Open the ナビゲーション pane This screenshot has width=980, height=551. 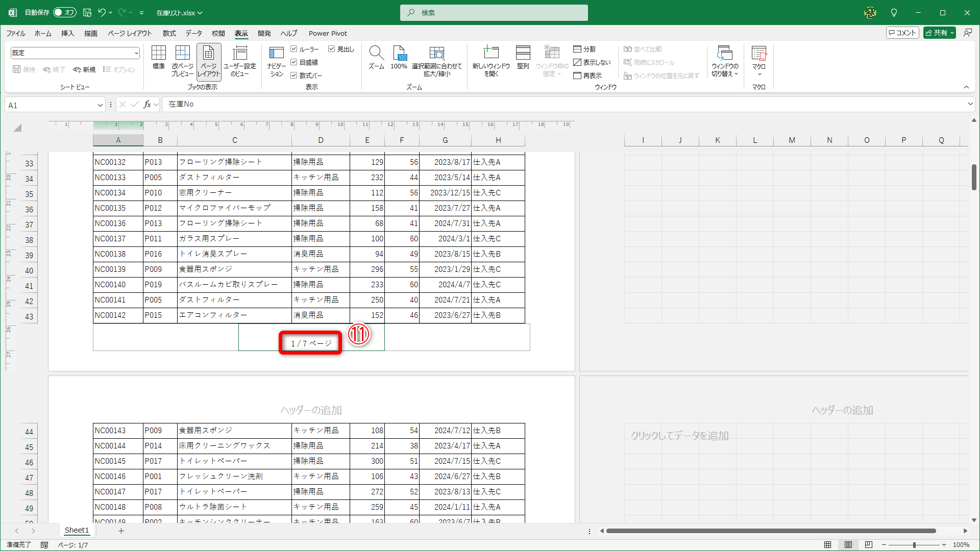[x=276, y=61]
